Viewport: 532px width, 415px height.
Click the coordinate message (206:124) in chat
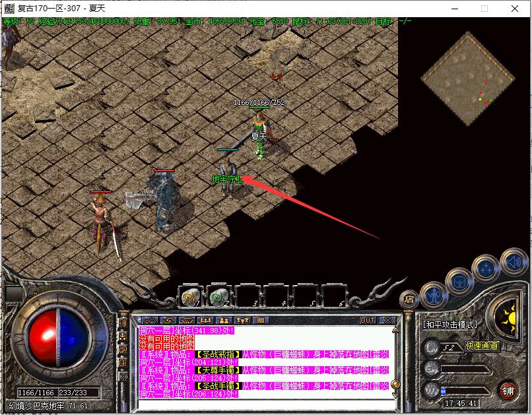point(188,394)
